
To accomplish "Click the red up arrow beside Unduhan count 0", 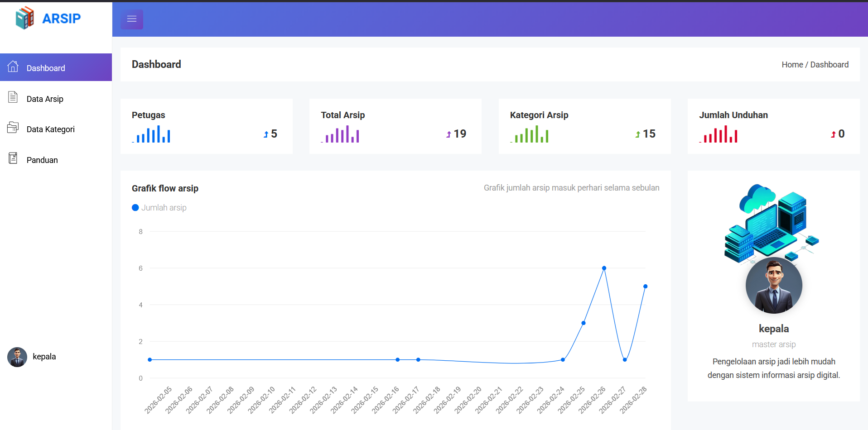I will [833, 134].
